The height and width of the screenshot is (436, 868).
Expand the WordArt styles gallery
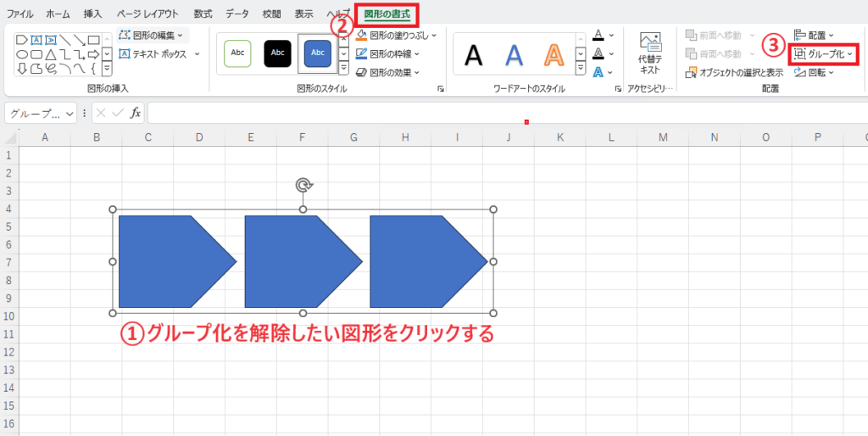point(581,68)
